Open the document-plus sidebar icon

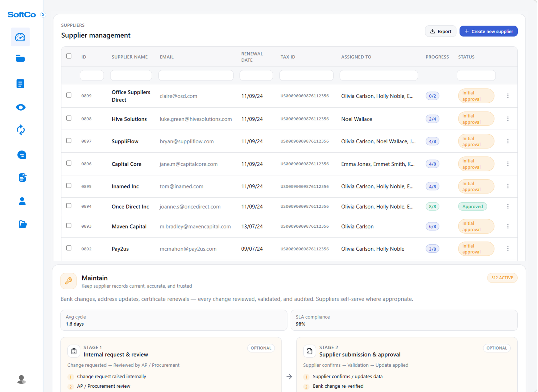[x=22, y=177]
